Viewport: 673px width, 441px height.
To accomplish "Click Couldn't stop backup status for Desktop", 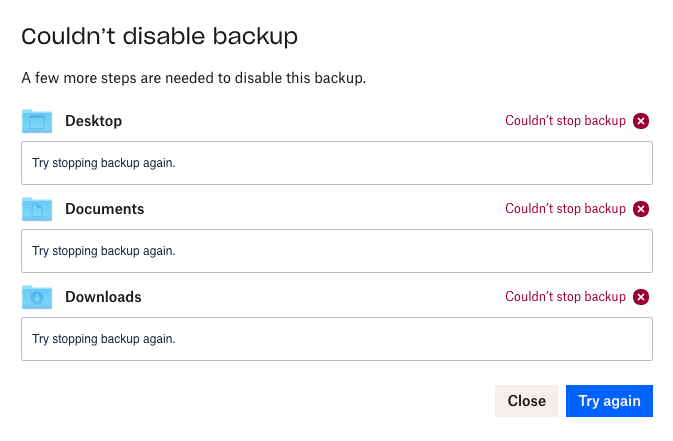I will coord(565,121).
